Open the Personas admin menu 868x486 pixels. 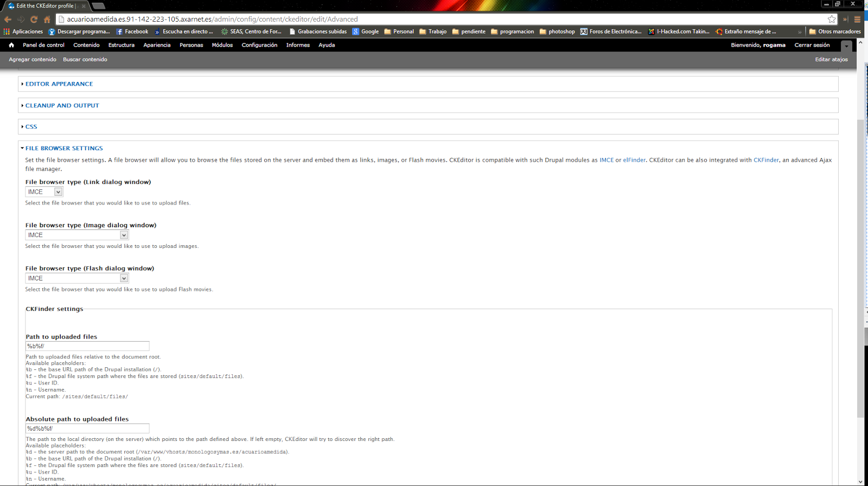coord(192,45)
